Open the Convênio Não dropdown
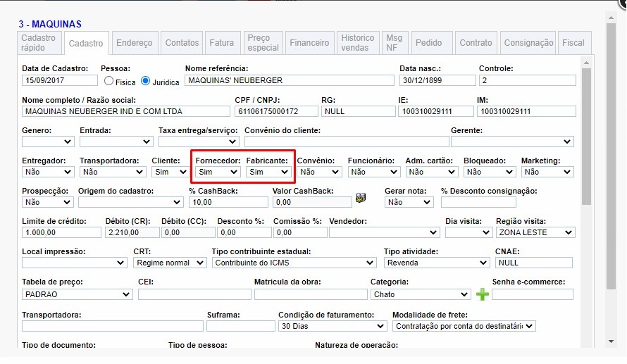This screenshot has height=364, width=627. tap(319, 172)
